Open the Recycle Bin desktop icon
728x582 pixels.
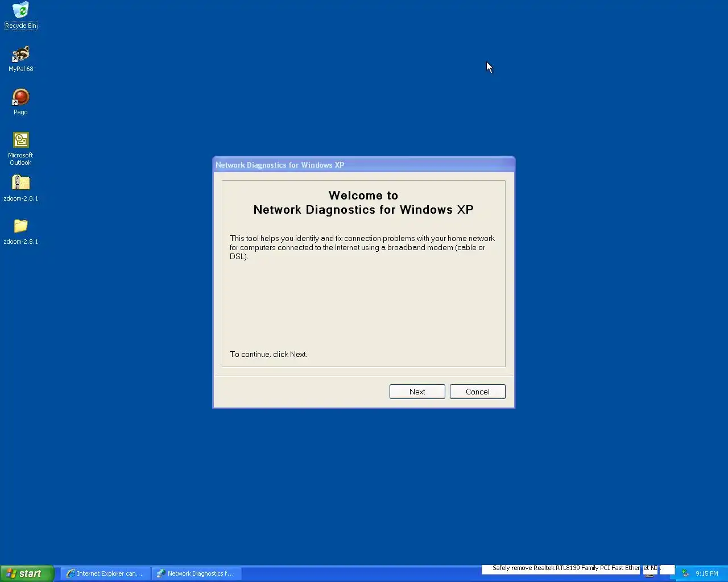pos(20,15)
